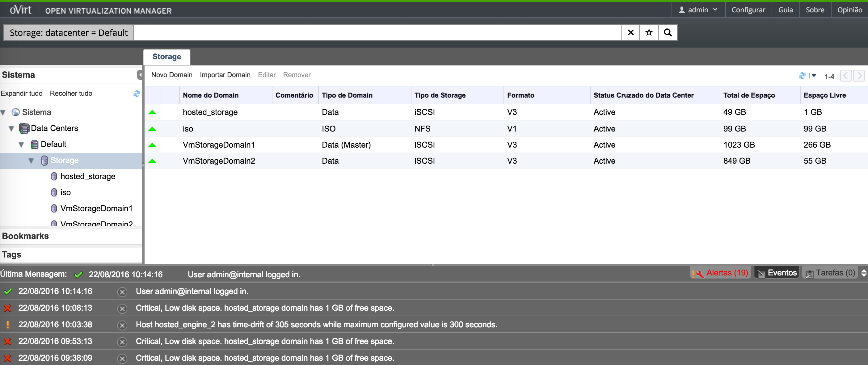Open the Alertas (19) tab

point(720,273)
